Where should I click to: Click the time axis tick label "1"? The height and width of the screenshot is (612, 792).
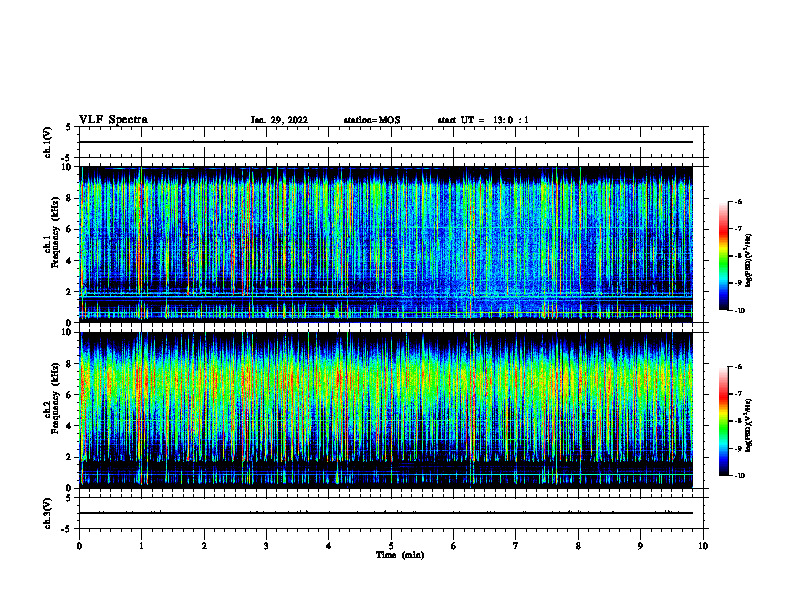[x=141, y=546]
